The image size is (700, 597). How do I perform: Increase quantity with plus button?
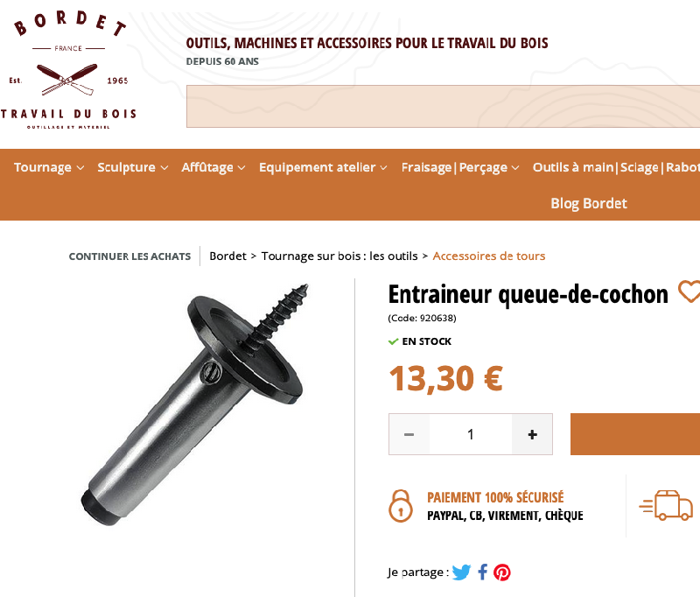pyautogui.click(x=532, y=434)
